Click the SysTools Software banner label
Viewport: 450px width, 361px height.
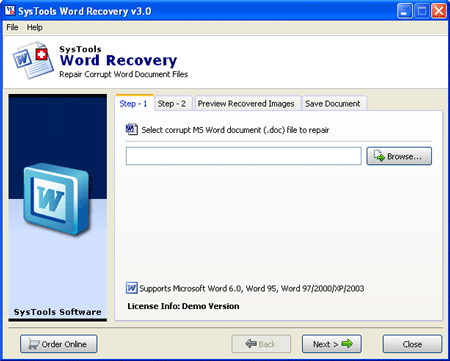point(58,312)
